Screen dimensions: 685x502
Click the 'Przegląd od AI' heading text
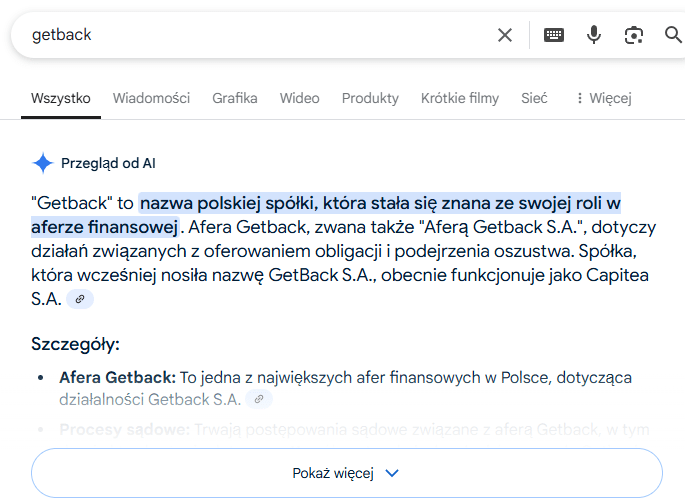[108, 163]
